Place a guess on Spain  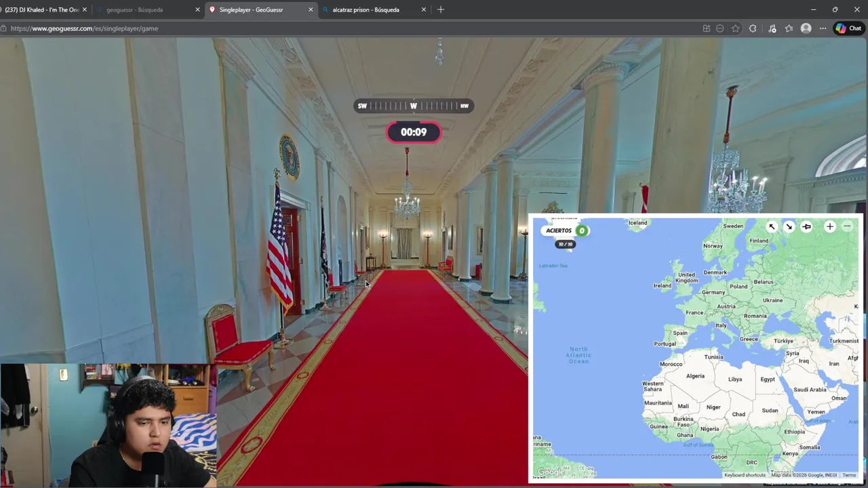[680, 333]
